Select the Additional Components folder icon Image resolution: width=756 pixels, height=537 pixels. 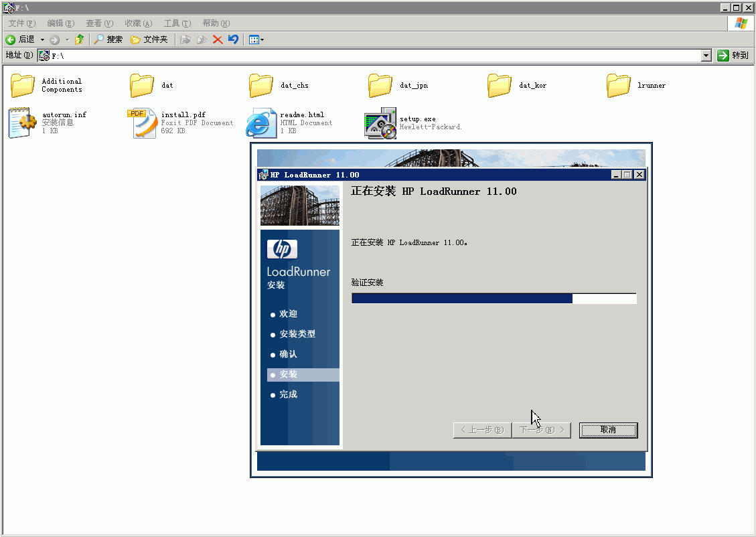pyautogui.click(x=23, y=85)
